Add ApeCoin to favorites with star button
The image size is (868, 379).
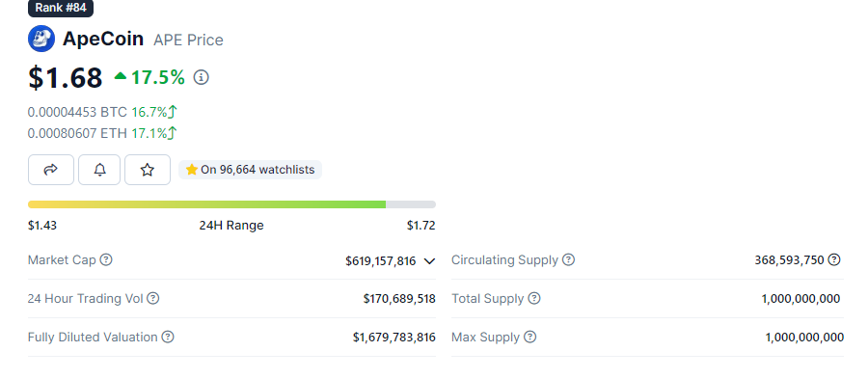pyautogui.click(x=148, y=170)
